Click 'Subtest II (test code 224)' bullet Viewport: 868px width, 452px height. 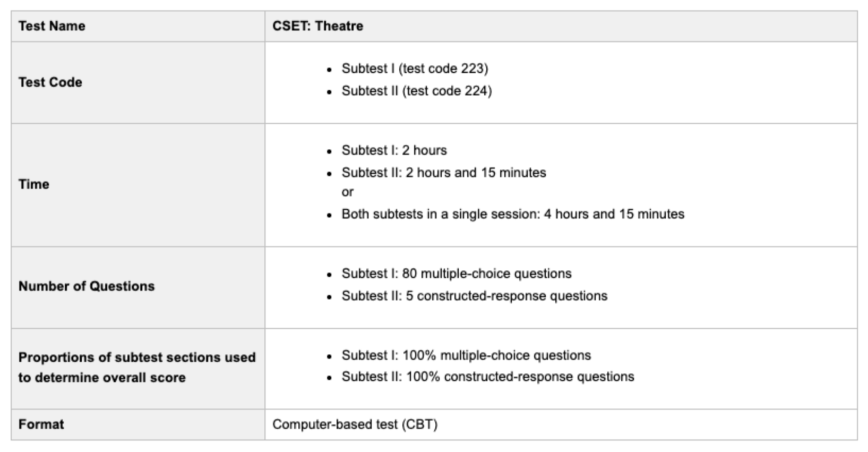pyautogui.click(x=417, y=91)
